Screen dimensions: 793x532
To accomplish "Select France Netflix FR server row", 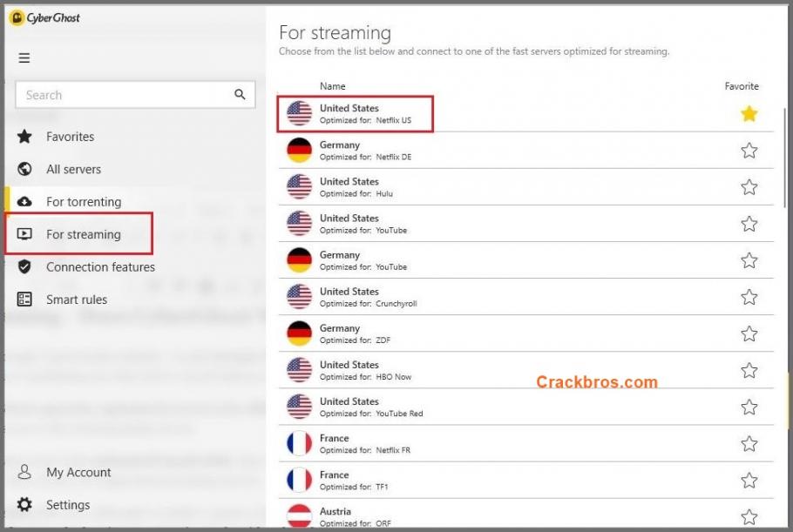I will (526, 443).
